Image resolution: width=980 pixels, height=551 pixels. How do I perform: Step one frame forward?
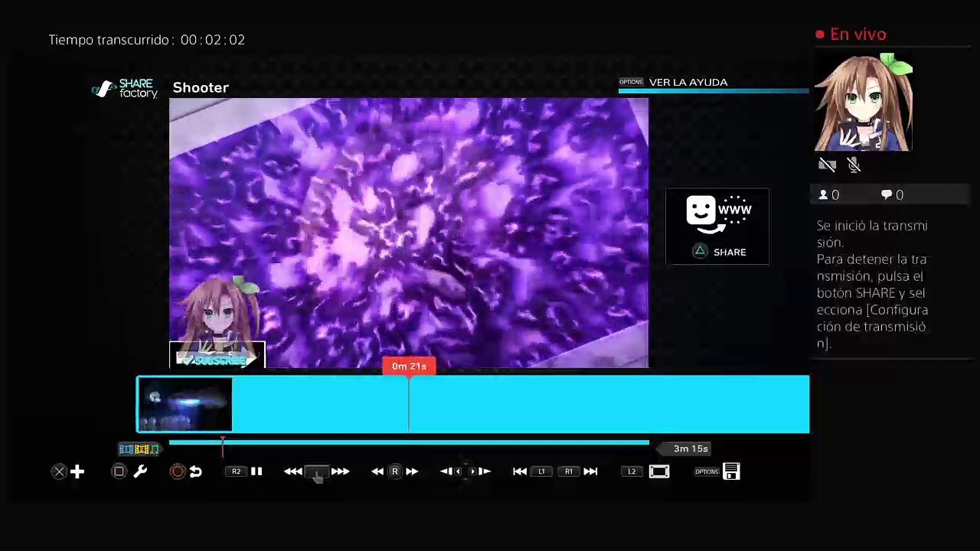484,471
